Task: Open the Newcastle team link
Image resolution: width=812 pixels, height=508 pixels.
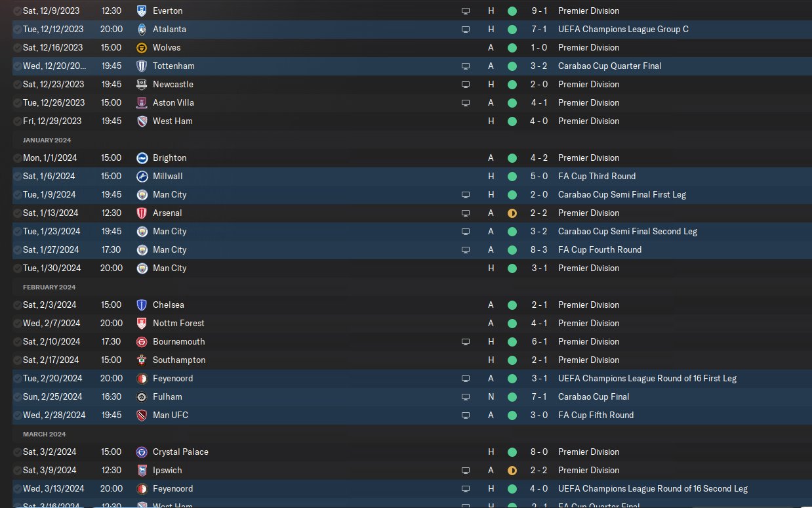Action: (x=173, y=85)
